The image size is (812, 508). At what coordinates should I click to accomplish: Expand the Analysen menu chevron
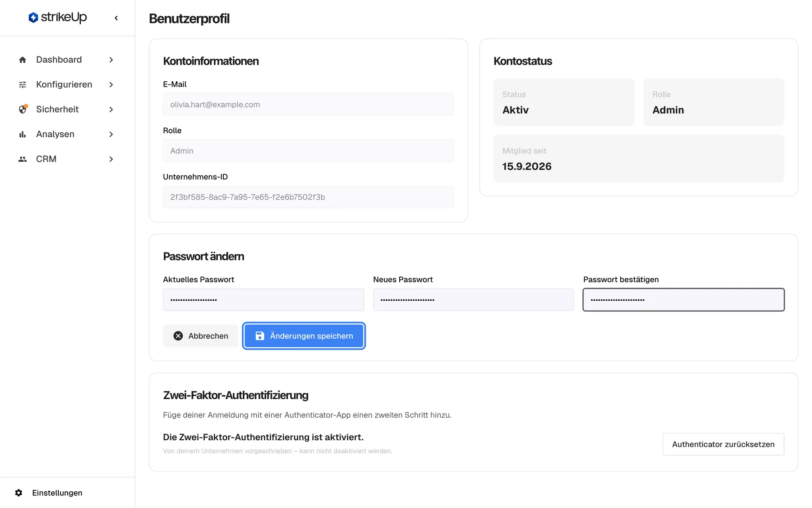click(111, 134)
